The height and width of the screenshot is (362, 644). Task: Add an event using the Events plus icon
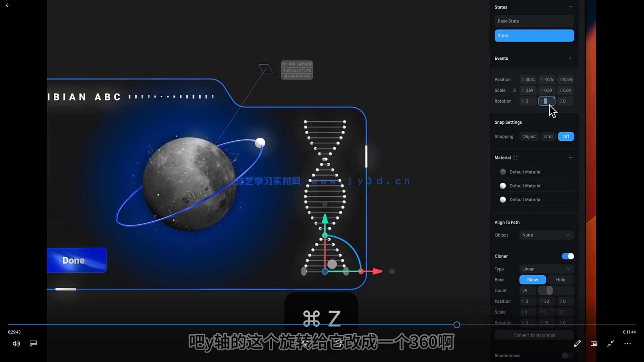pos(571,58)
